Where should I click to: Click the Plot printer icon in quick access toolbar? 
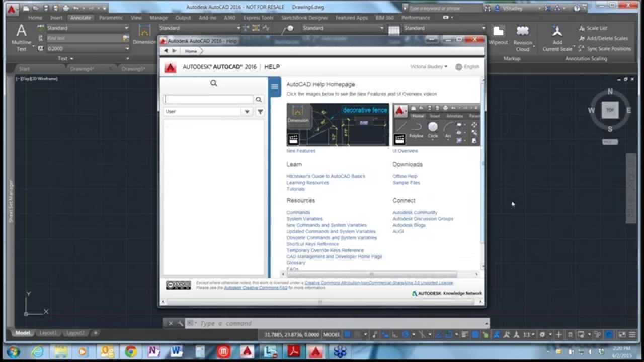pyautogui.click(x=66, y=8)
